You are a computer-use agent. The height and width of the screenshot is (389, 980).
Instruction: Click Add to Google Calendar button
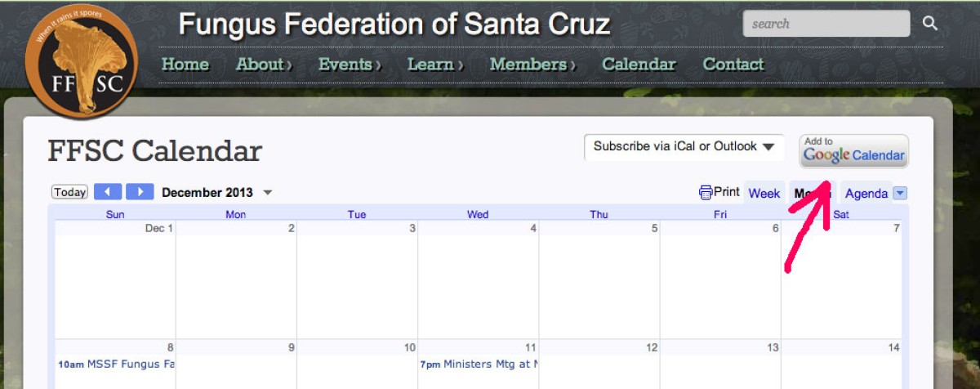pyautogui.click(x=853, y=151)
